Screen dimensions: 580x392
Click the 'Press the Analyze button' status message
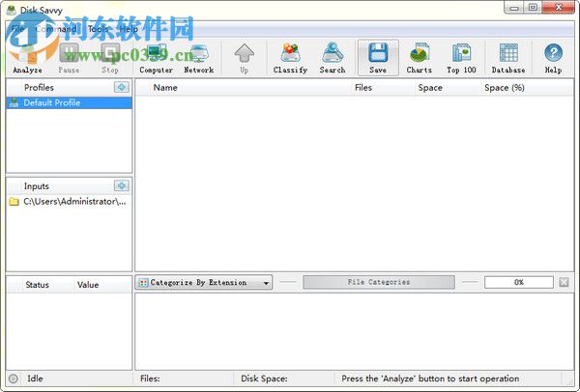[430, 378]
